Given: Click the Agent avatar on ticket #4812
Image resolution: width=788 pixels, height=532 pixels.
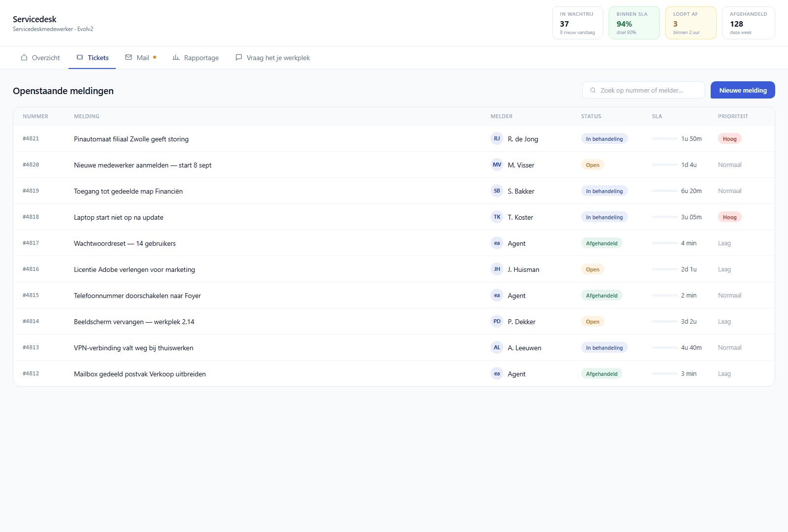Looking at the screenshot, I should click(497, 373).
